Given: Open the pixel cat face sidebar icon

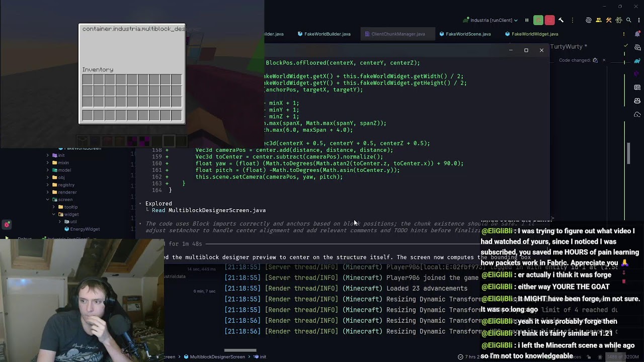Looking at the screenshot, I should click(637, 101).
